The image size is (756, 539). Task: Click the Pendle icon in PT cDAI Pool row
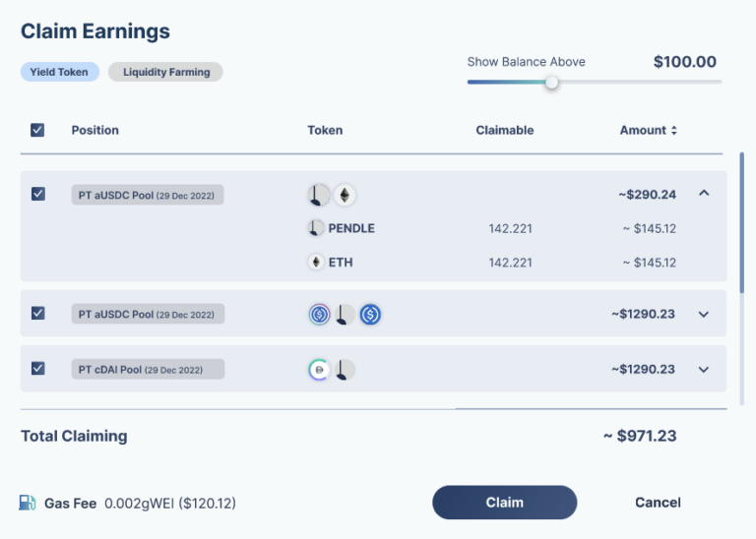tap(344, 370)
